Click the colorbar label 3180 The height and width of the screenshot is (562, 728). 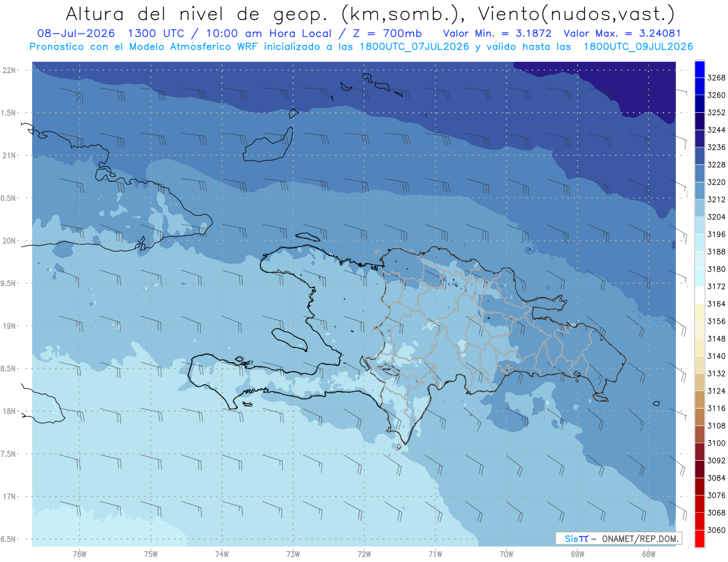coord(716,269)
